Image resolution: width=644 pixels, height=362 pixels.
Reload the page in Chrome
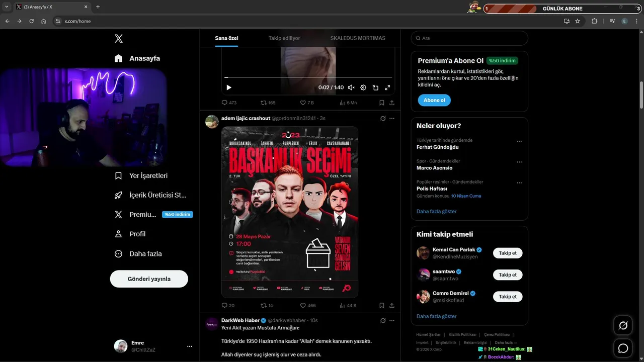click(32, 21)
